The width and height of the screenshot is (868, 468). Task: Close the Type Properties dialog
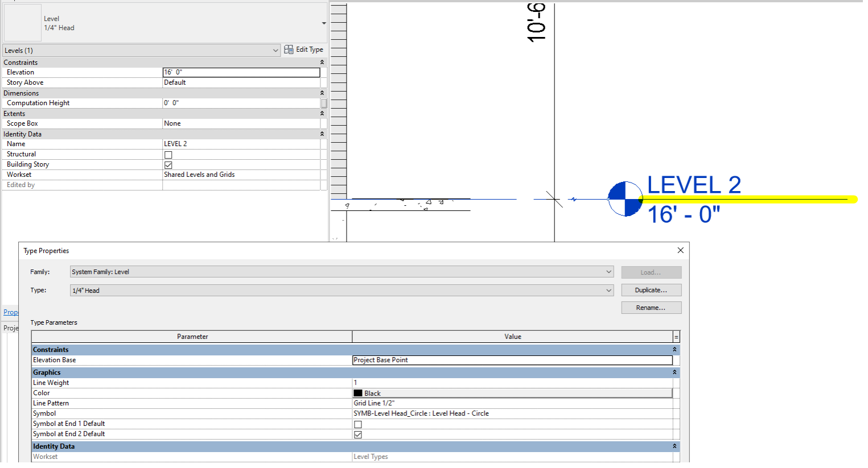(x=680, y=250)
